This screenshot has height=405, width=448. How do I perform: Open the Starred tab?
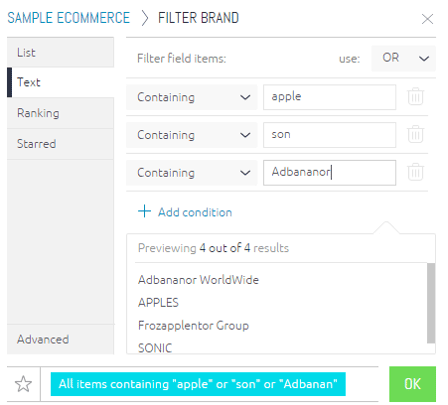tap(60, 144)
